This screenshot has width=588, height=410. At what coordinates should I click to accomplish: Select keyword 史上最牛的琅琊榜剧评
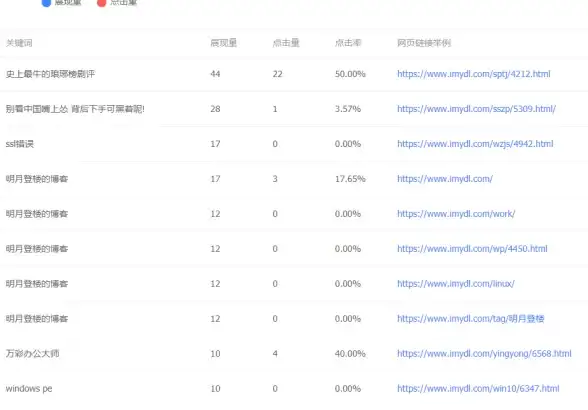[x=50, y=74]
